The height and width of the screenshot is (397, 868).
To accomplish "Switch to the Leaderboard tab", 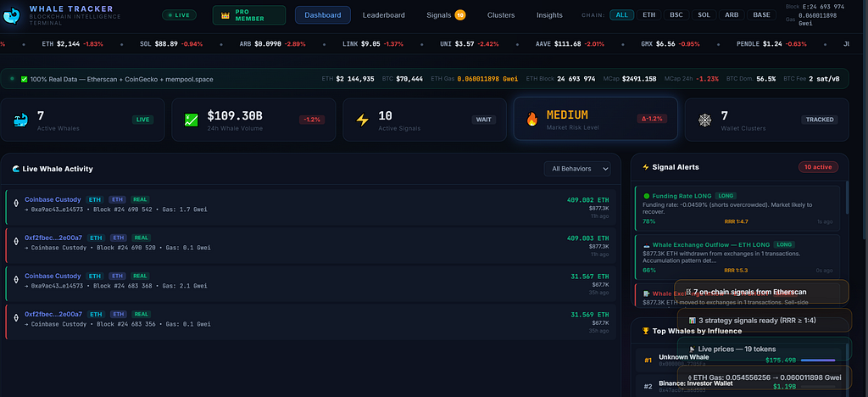I will tap(383, 14).
